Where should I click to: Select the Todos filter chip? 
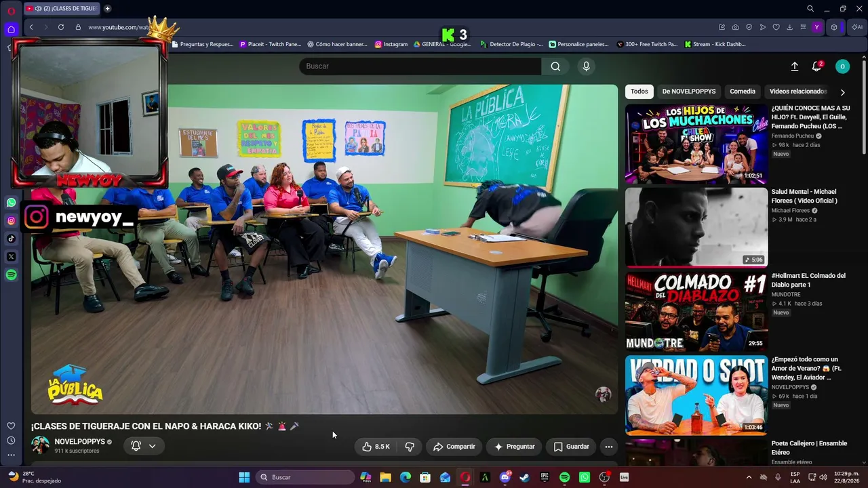coord(639,91)
